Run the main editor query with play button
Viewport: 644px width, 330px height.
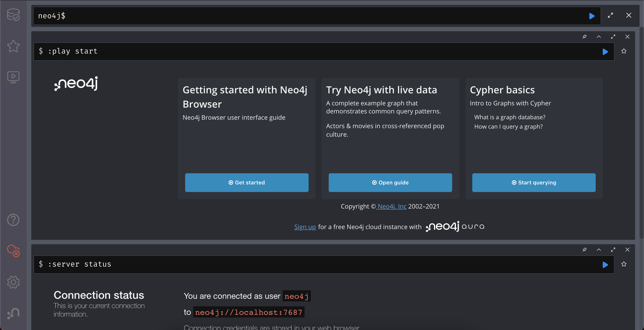click(x=591, y=16)
